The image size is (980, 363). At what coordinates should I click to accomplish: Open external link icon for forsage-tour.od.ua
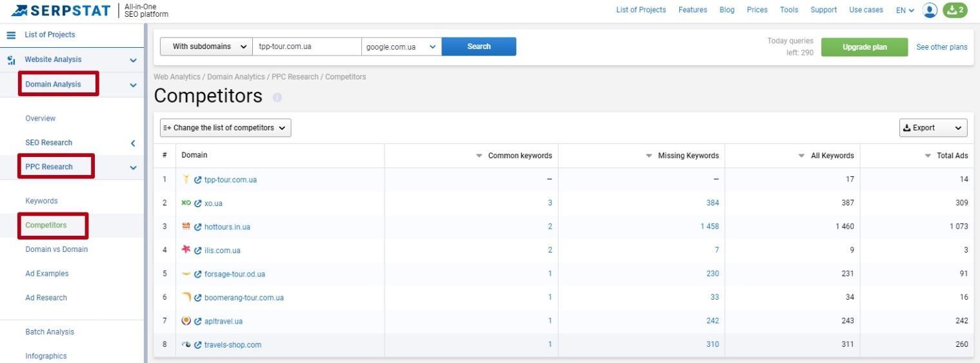tap(198, 275)
